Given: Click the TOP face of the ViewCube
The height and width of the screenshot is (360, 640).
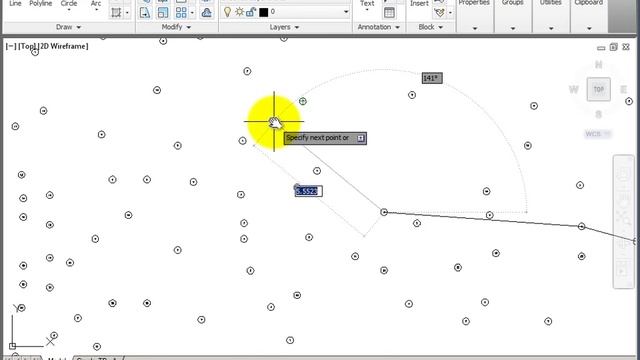Looking at the screenshot, I should pyautogui.click(x=598, y=89).
